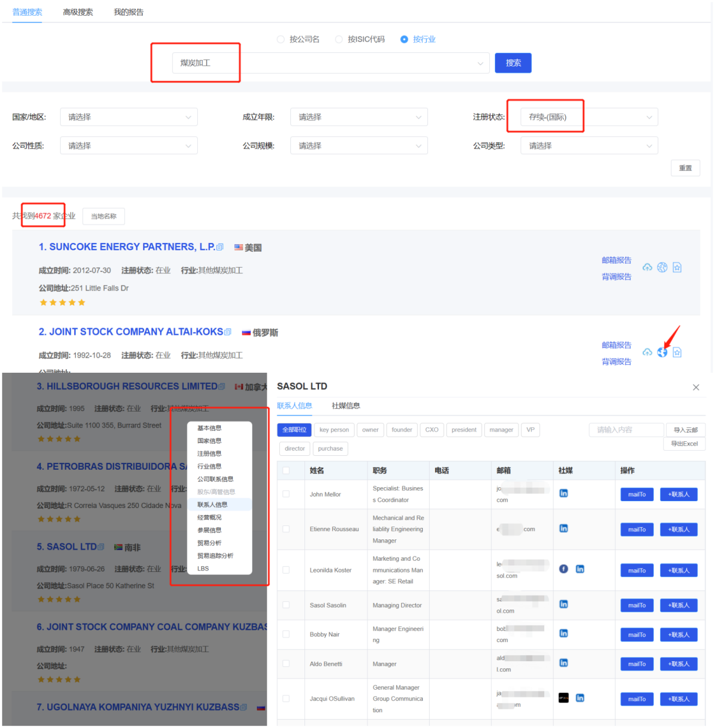Image resolution: width=715 pixels, height=728 pixels.
Task: Click the 请输入内容 contact search field
Action: [x=627, y=430]
